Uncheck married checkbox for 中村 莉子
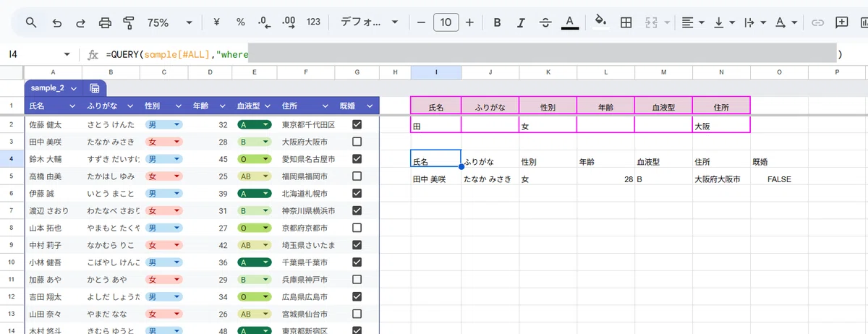868x334 pixels. (357, 245)
